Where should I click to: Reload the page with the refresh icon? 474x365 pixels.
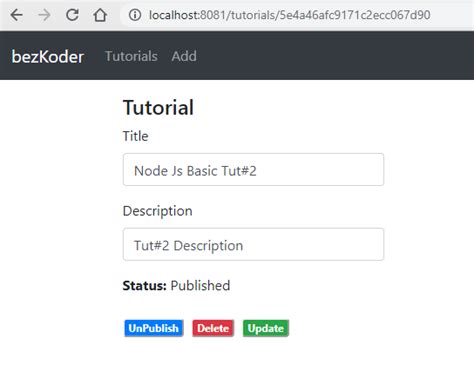(72, 15)
